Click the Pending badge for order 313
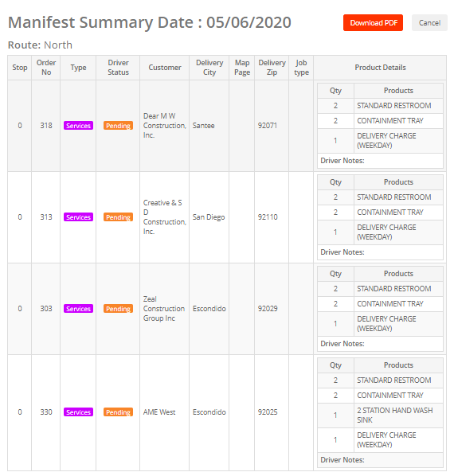Viewport: 454px width, 476px height. point(118,217)
